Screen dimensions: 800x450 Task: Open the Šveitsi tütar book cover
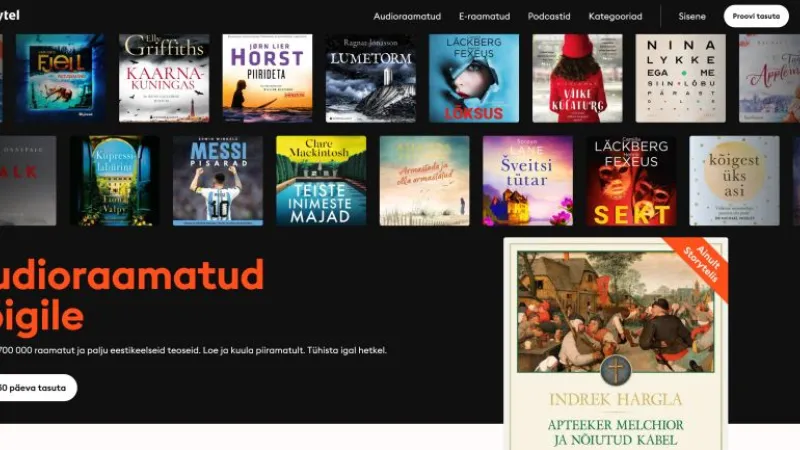pos(528,181)
